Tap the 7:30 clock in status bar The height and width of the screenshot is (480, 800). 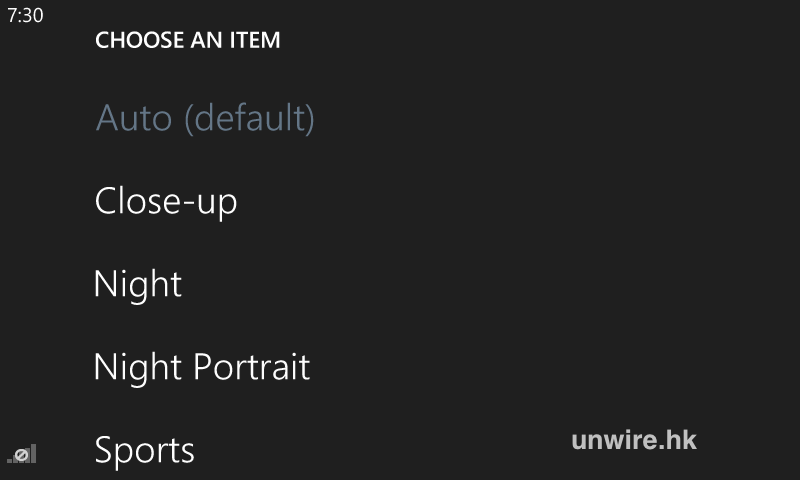coord(25,17)
